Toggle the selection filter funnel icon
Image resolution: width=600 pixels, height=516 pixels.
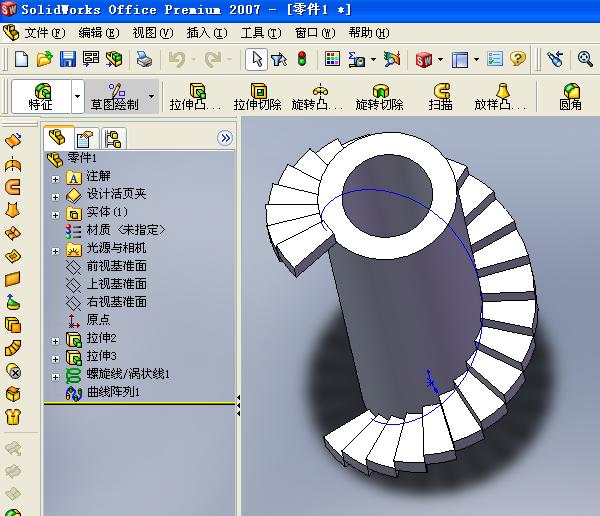click(x=279, y=59)
